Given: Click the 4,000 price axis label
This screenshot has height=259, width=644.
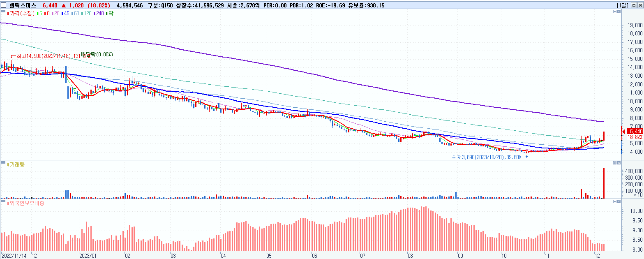Looking at the screenshot, I should [636, 152].
